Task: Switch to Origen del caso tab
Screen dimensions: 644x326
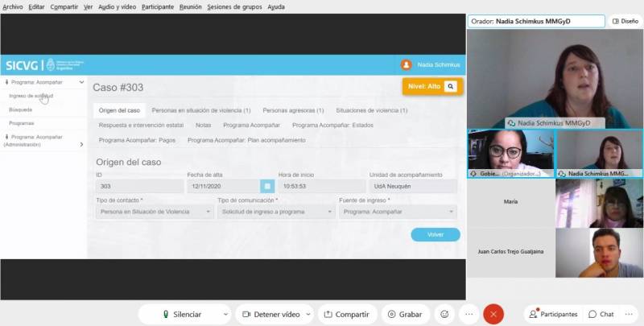Action: coord(119,110)
